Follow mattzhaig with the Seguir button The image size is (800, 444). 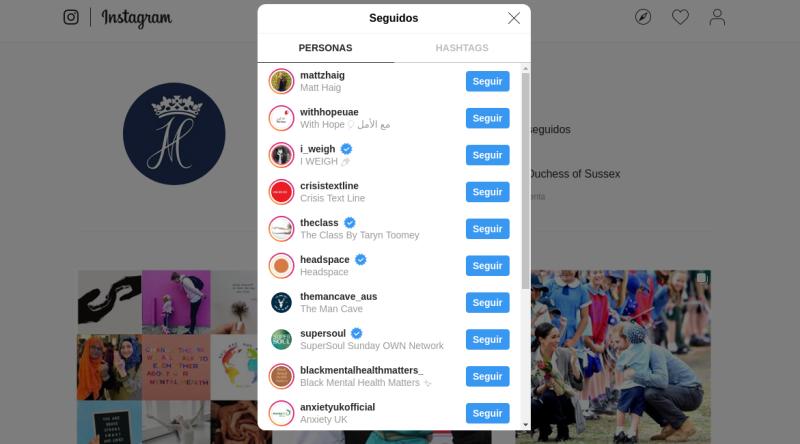(487, 81)
